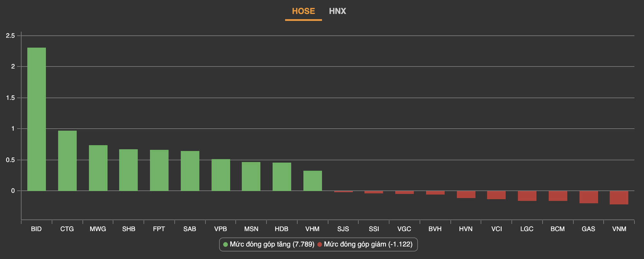Toggle the 'Mức đóng góp tăng' legend series
Screen dimensions: 644x259
tap(269, 244)
